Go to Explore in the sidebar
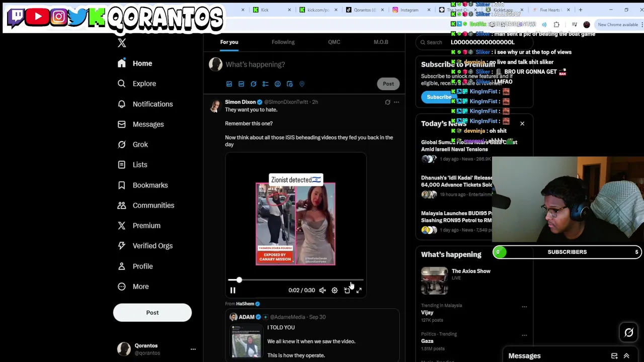 coord(136,83)
